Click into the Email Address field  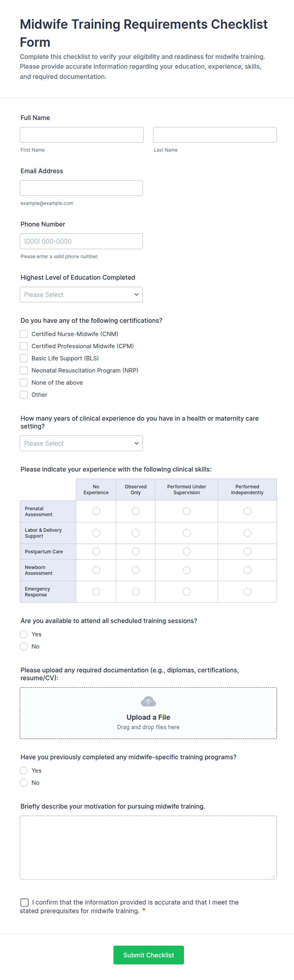[81, 188]
